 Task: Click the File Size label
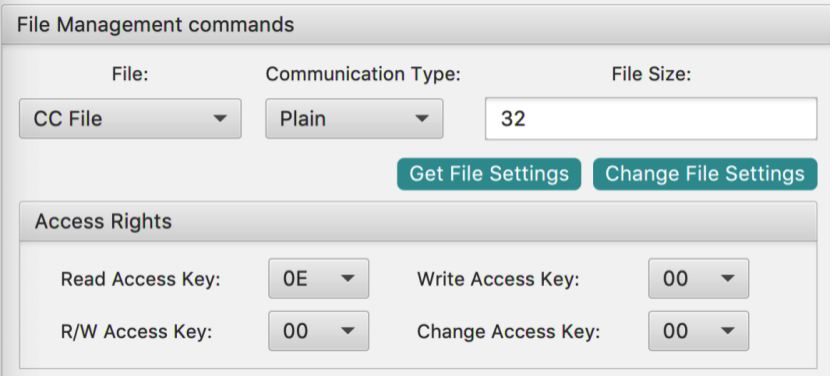click(651, 74)
